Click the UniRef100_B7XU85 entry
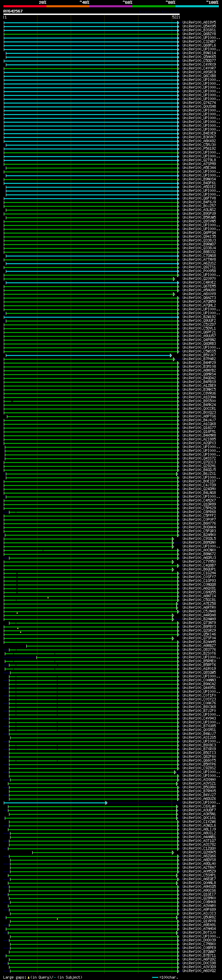The width and height of the screenshot is (222, 980). [x=199, y=726]
